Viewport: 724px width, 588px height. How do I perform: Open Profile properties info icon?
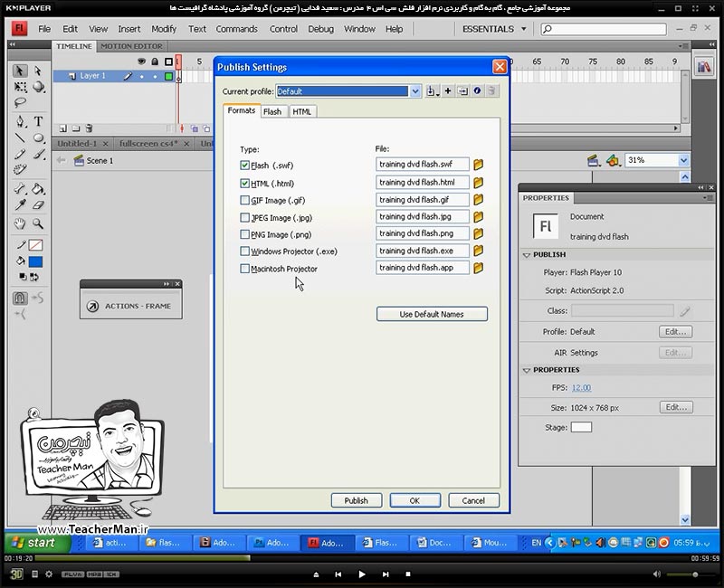pos(477,91)
